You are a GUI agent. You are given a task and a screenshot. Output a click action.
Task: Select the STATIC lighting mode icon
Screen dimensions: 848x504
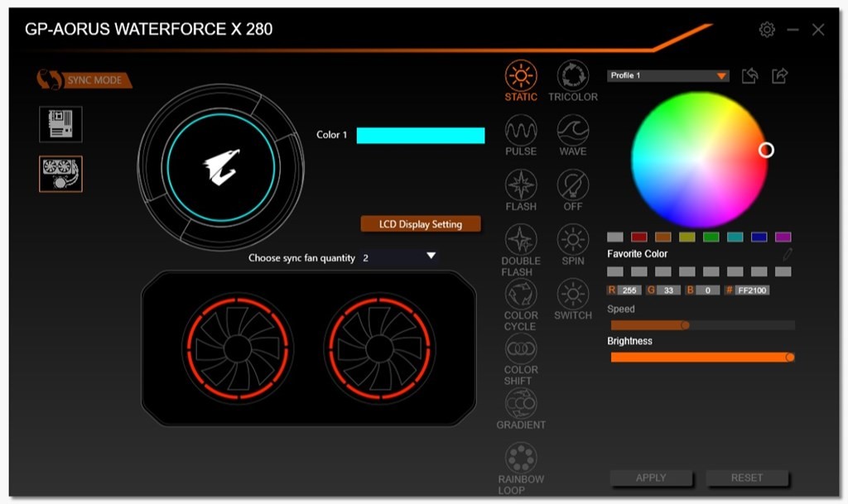[x=521, y=75]
